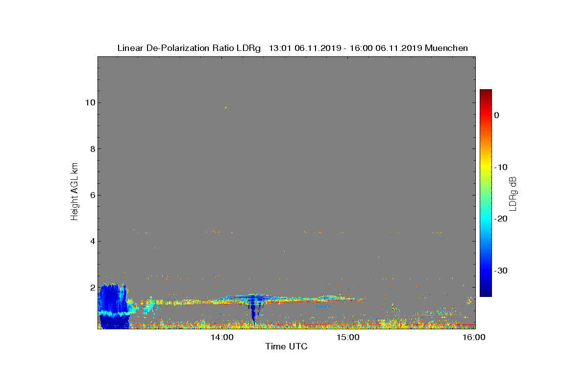This screenshot has width=588, height=392.
Task: Click the large blue echo region near 13:05
Action: 113,306
